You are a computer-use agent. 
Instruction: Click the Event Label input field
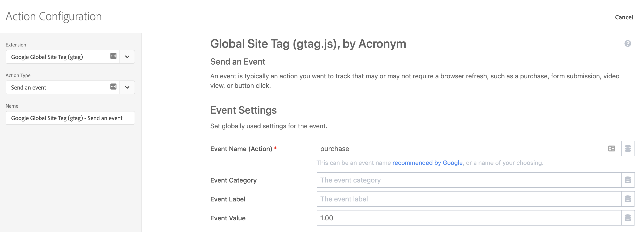coord(469,199)
